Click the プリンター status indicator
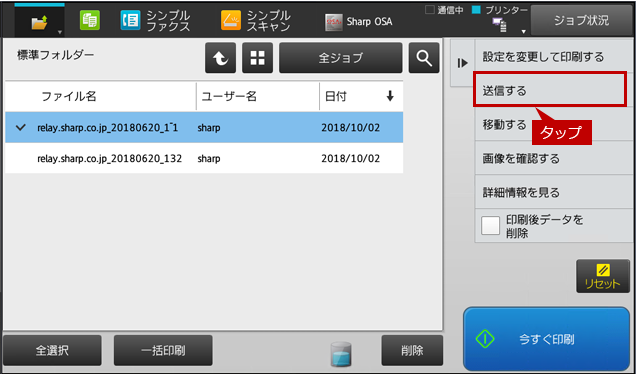The image size is (636, 374). click(x=500, y=10)
